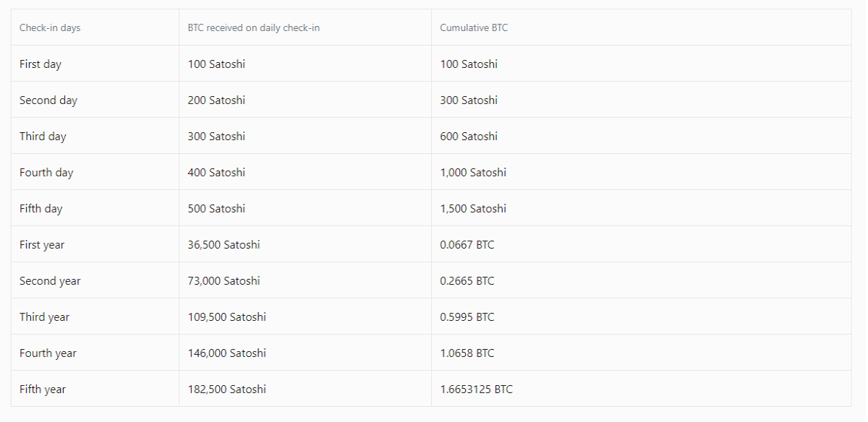Select the '1,000 Satoshi' cumulative cell
This screenshot has width=868, height=422.
coord(473,172)
